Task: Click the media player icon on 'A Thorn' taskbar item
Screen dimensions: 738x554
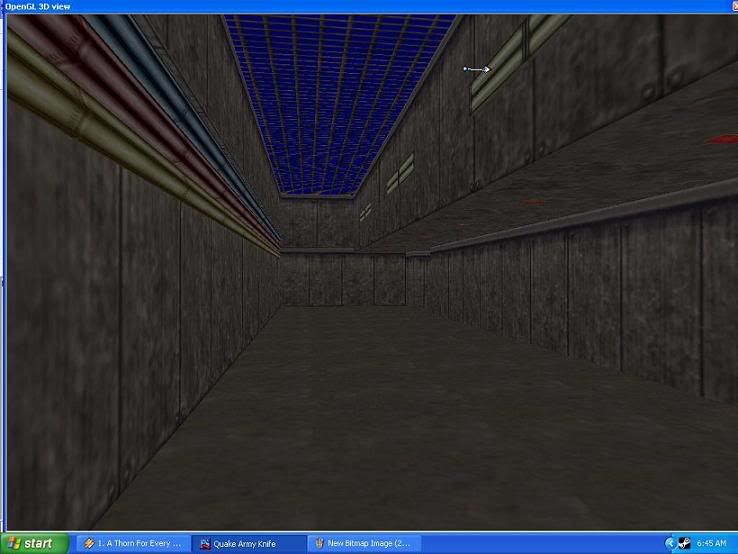Action: (x=89, y=543)
